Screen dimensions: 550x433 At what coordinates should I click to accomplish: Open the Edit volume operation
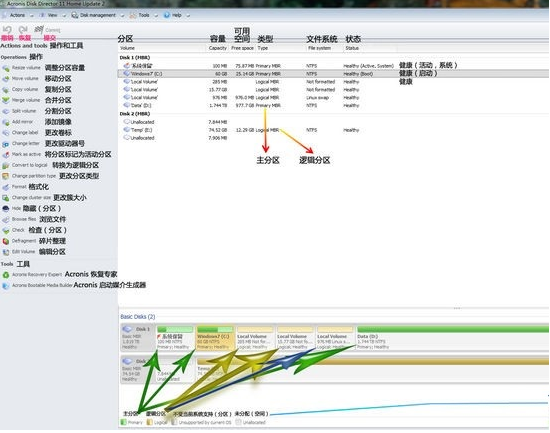coord(19,252)
